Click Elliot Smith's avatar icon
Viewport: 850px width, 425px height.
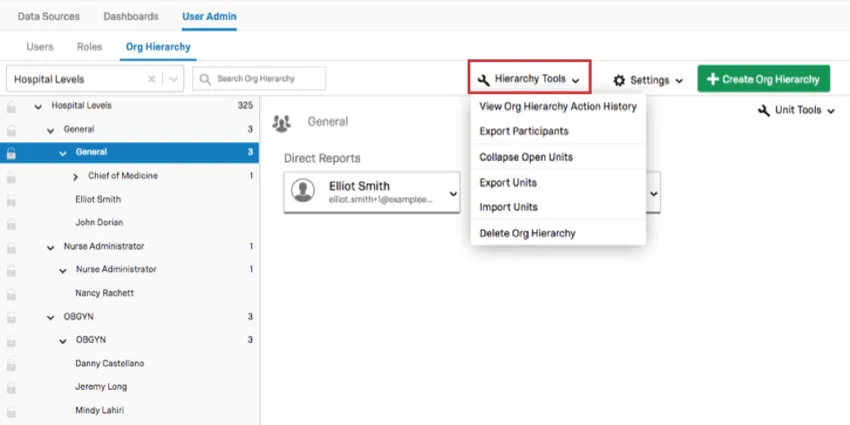(304, 191)
